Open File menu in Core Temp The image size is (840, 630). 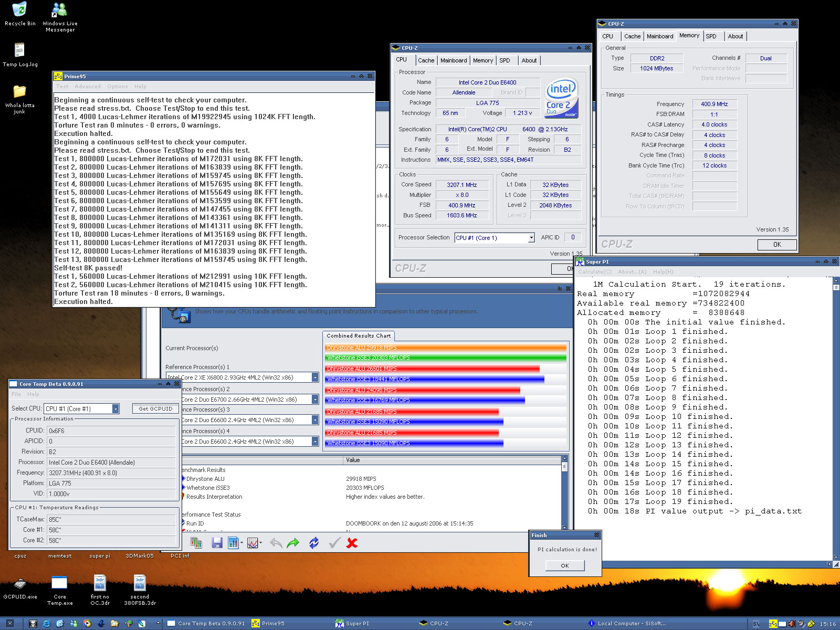[x=16, y=394]
